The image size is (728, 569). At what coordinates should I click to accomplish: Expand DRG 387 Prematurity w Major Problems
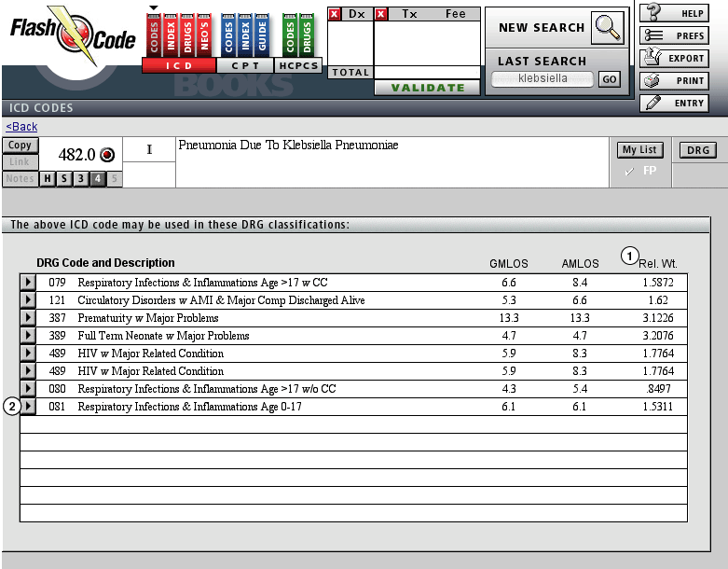tap(28, 318)
